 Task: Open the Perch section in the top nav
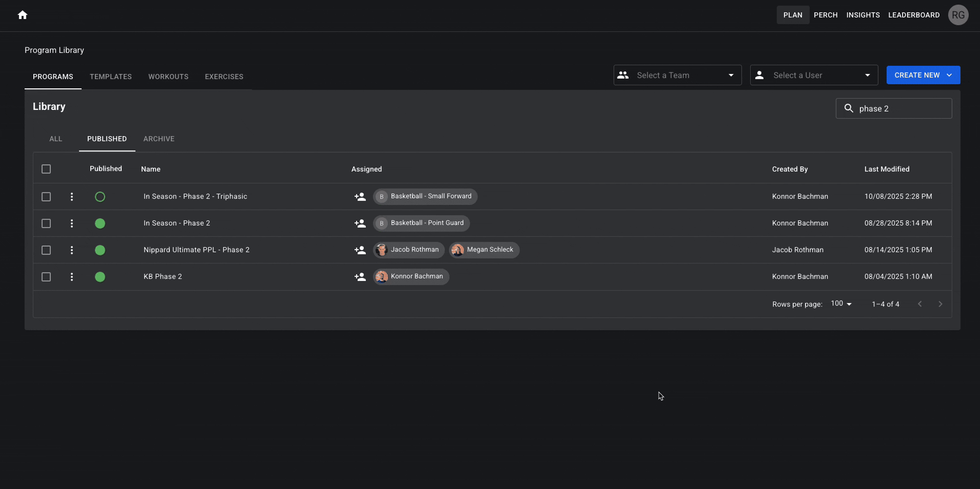[x=826, y=15]
